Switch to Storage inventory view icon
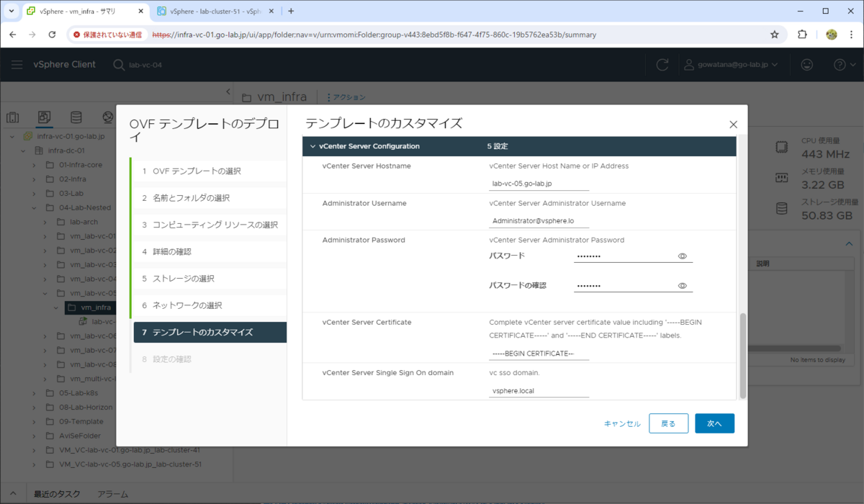The width and height of the screenshot is (864, 504). pos(76,117)
